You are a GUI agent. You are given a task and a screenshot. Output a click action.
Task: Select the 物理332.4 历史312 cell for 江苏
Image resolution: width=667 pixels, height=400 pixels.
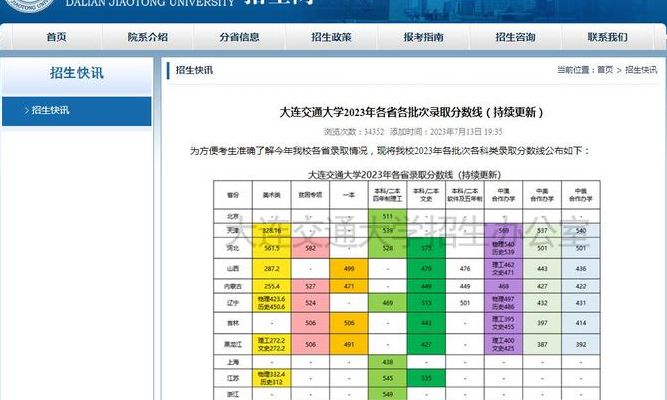271,378
